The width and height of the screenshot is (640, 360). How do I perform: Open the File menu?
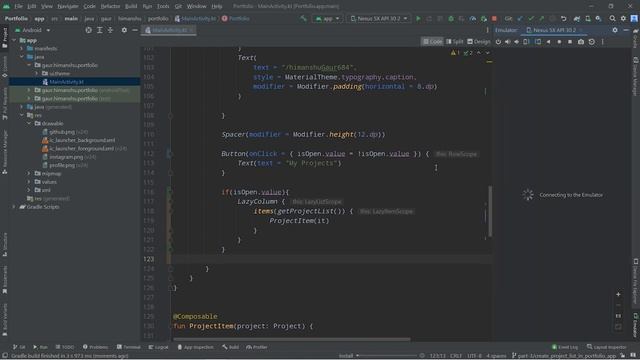pos(18,6)
